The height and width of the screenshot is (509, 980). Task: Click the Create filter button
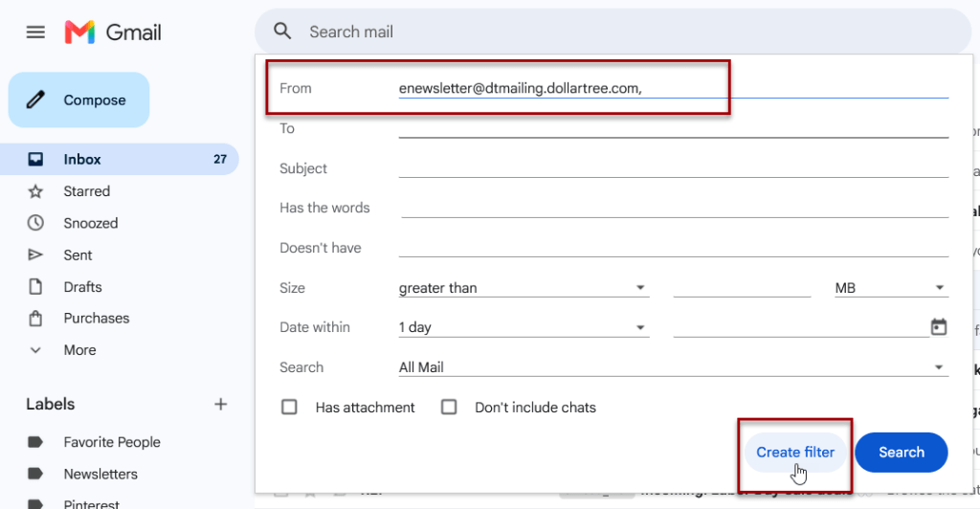(x=795, y=453)
